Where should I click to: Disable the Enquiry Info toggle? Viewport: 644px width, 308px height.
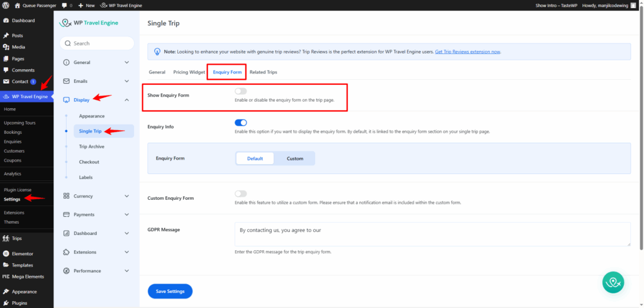(240, 123)
